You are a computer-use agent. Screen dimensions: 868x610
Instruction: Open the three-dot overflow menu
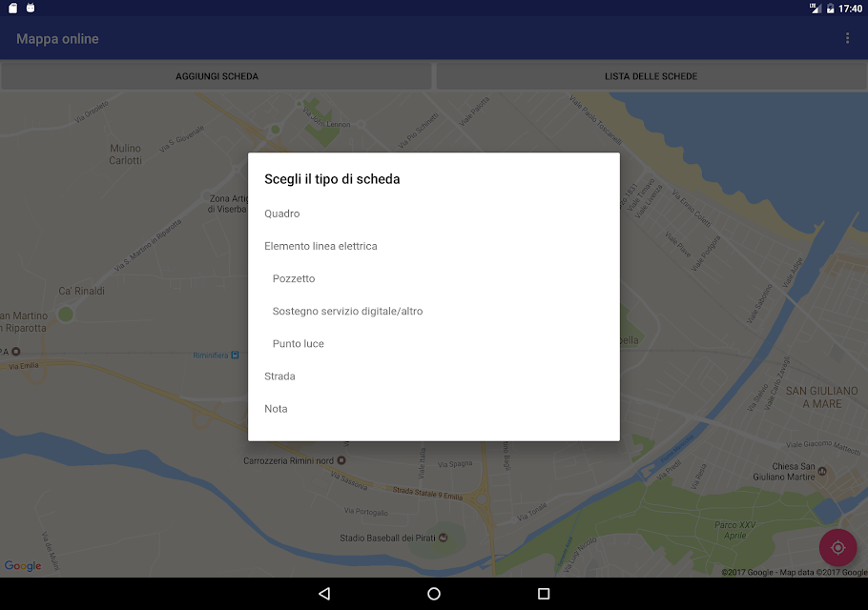847,38
